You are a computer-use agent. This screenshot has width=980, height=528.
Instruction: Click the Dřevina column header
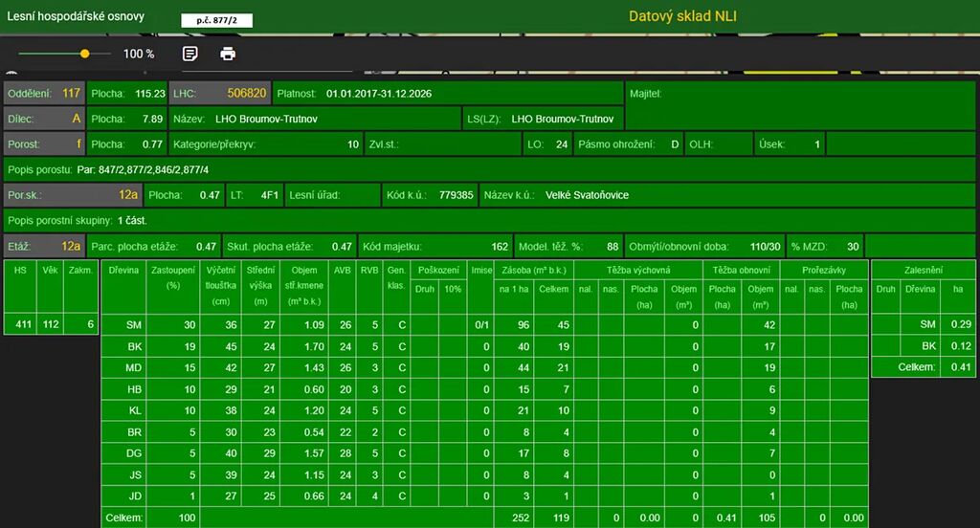coord(122,271)
